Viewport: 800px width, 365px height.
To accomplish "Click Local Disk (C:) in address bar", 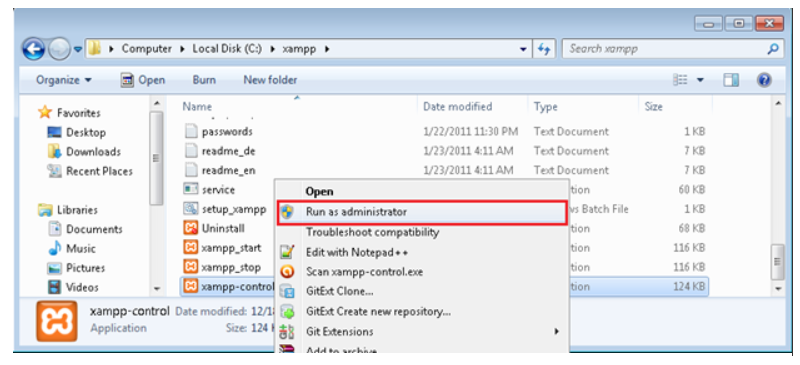I will tap(227, 49).
